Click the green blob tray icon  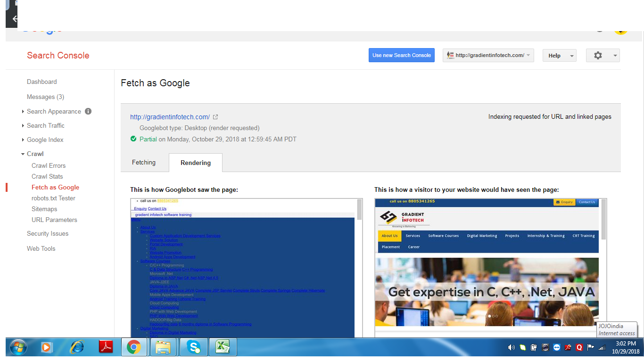click(x=523, y=347)
